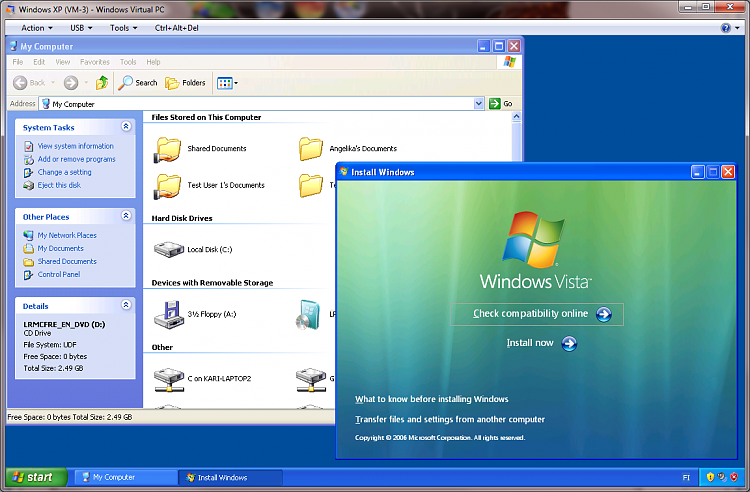Collapse the Details panel
This screenshot has width=750, height=492.
[x=126, y=305]
